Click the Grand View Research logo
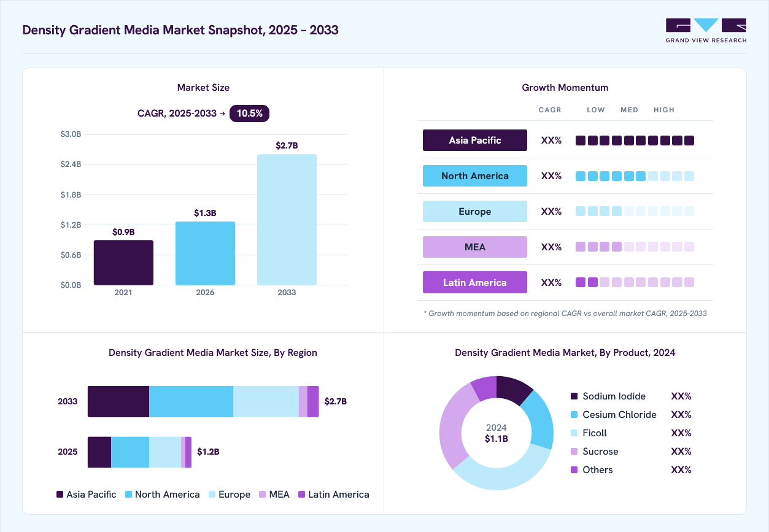Image resolution: width=769 pixels, height=532 pixels. point(706,31)
